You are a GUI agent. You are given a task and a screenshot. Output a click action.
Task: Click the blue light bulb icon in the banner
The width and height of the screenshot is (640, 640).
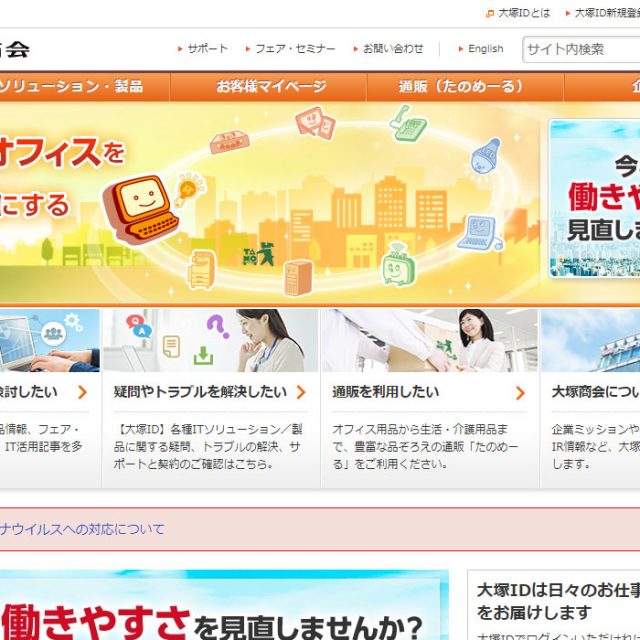click(485, 157)
